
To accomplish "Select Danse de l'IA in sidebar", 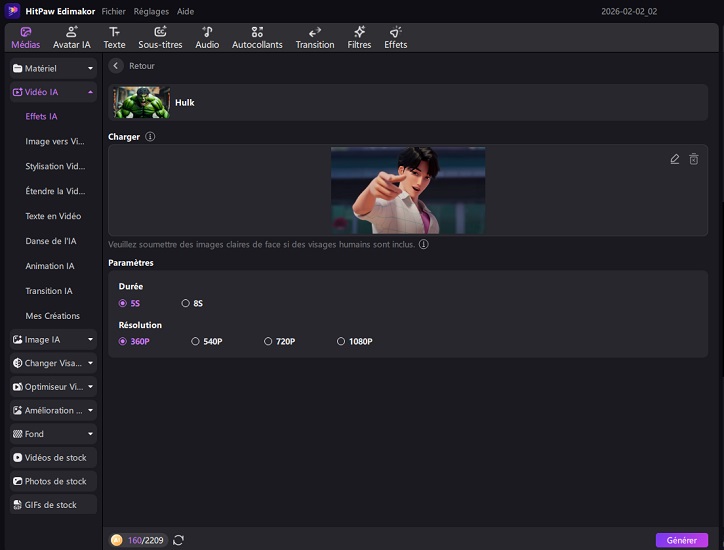I will (x=51, y=241).
